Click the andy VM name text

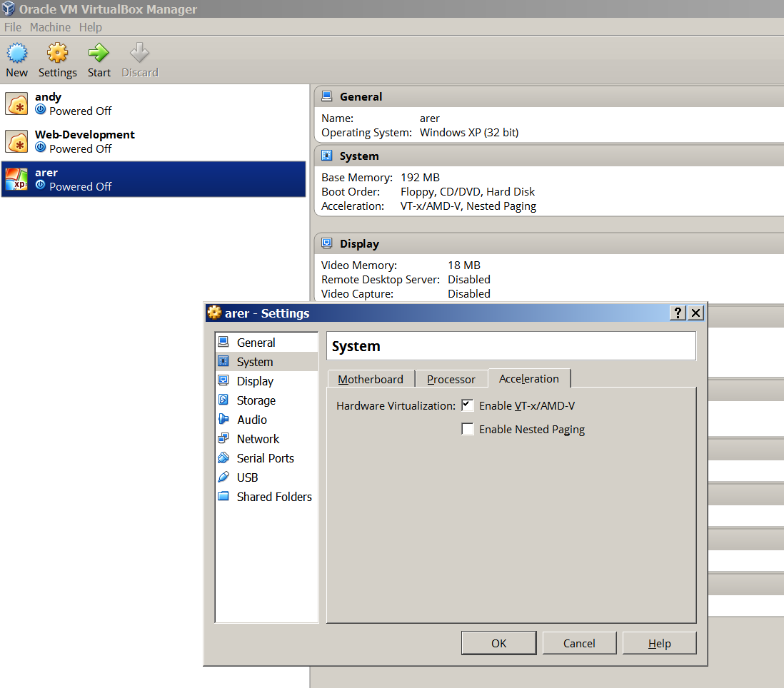[48, 97]
